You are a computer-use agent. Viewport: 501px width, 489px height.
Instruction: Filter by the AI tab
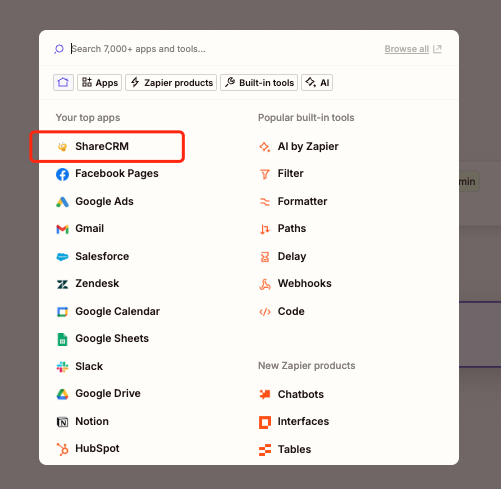click(x=317, y=82)
